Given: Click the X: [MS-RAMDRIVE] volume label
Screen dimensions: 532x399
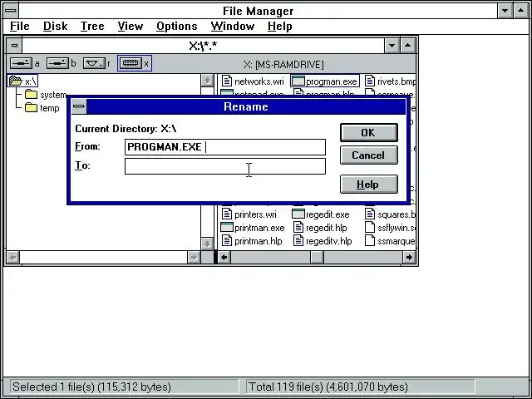Looking at the screenshot, I should [283, 64].
